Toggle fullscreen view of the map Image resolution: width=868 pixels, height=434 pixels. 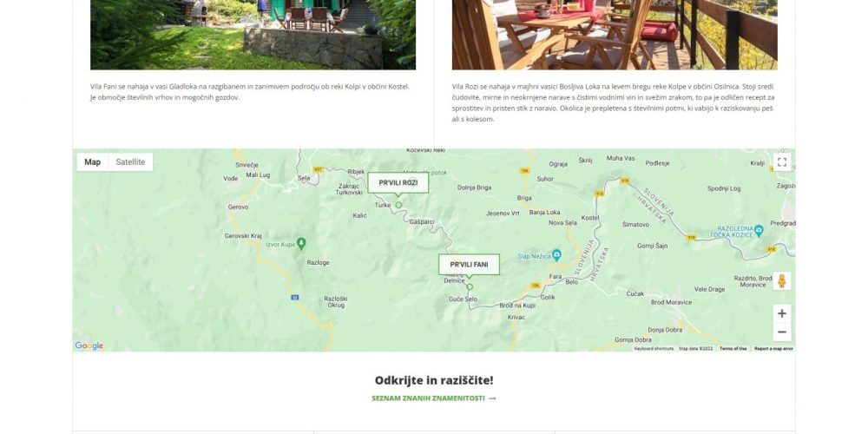tap(782, 162)
